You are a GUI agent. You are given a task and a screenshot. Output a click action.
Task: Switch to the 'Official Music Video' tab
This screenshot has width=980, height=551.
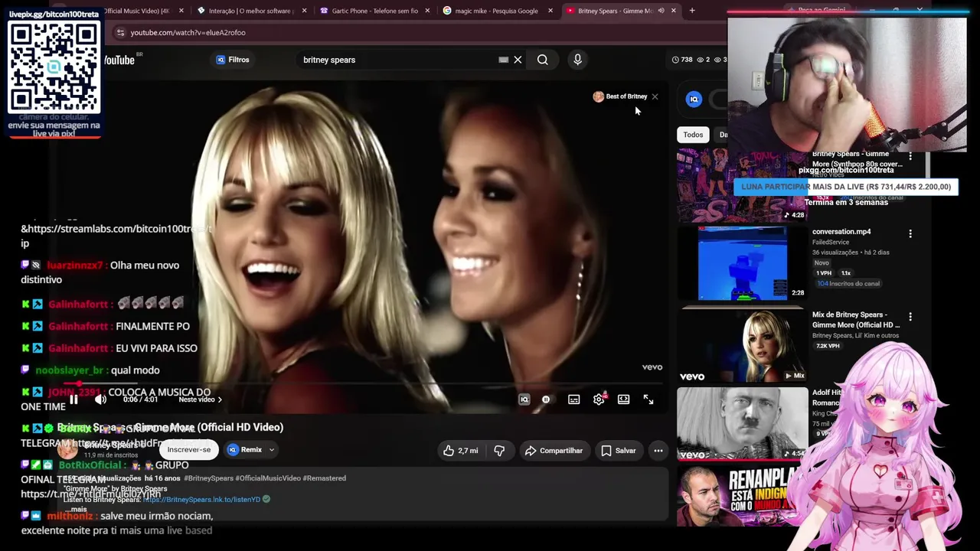point(144,11)
